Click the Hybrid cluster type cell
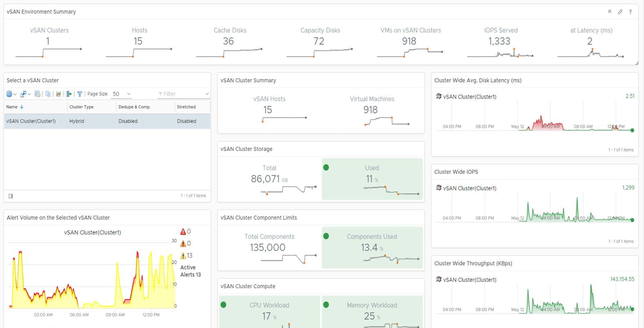This screenshot has height=328, width=644. [x=77, y=121]
